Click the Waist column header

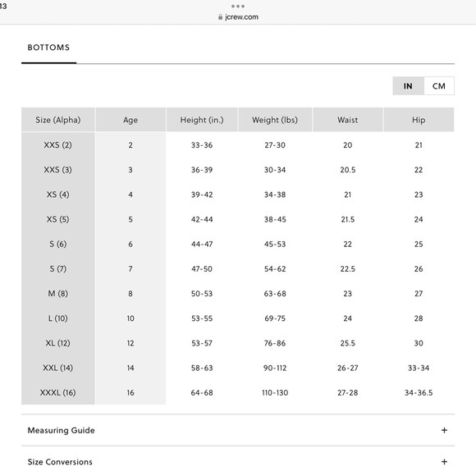coord(348,120)
